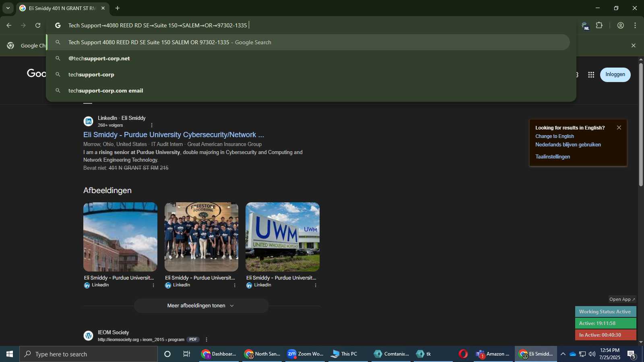Open the Purdue building image thumbnail
644x362 pixels.
click(x=120, y=237)
